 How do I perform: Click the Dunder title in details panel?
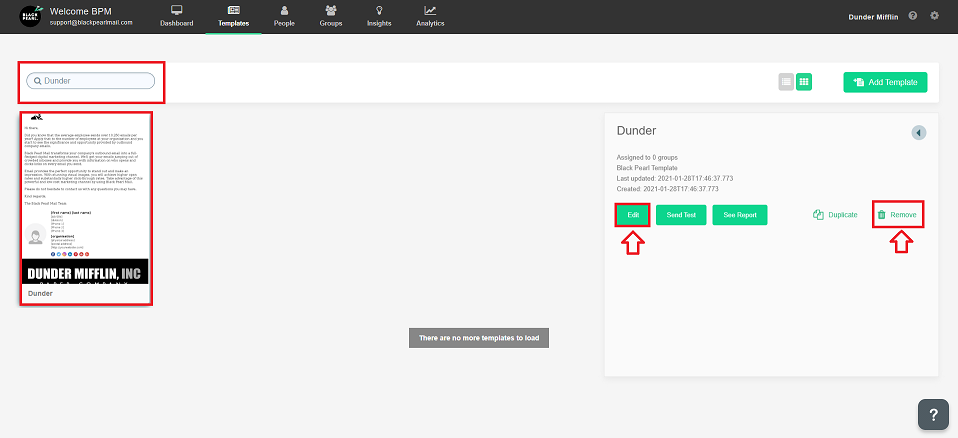pos(636,131)
